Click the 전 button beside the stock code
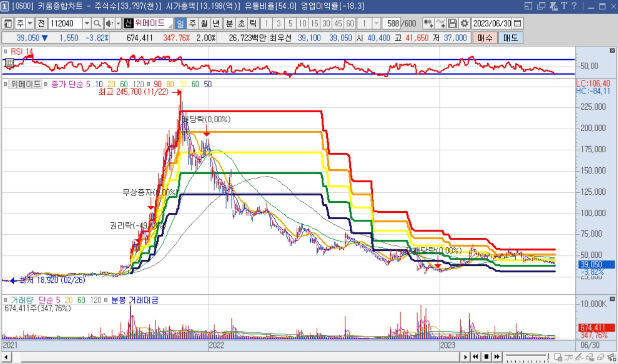The width and height of the screenshot is (618, 364). click(x=41, y=24)
